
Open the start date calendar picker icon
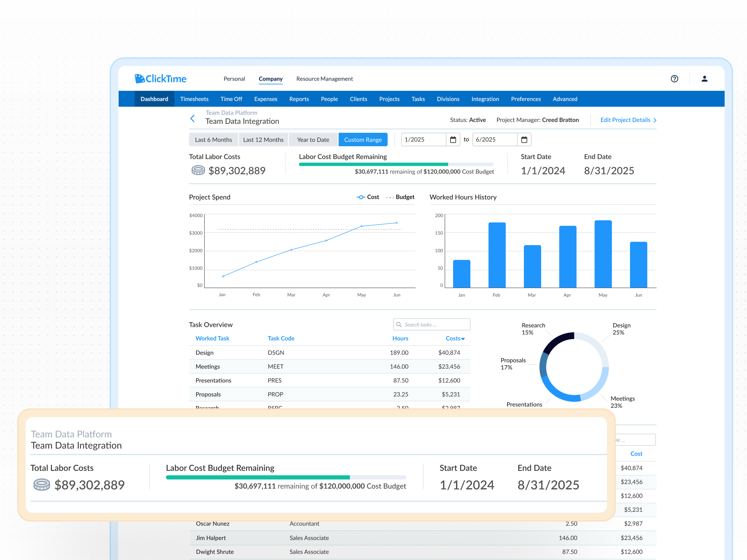[x=453, y=139]
